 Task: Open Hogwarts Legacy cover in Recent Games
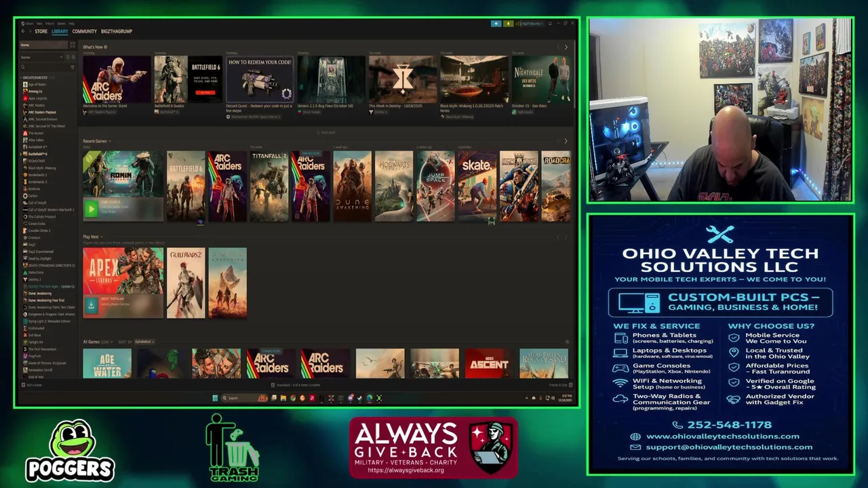(394, 186)
